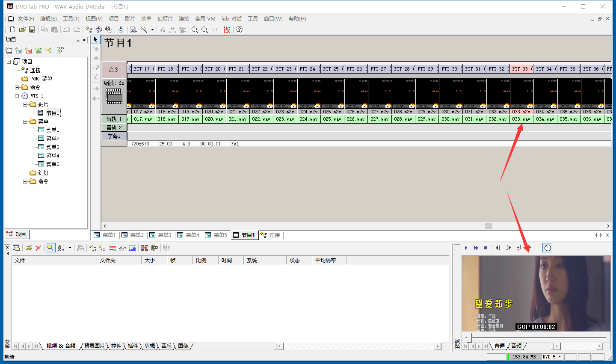
Task: Collapse the 影片 folder node
Action: coord(25,104)
